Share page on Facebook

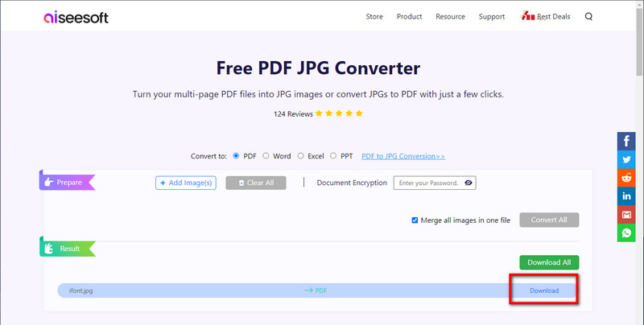[626, 141]
